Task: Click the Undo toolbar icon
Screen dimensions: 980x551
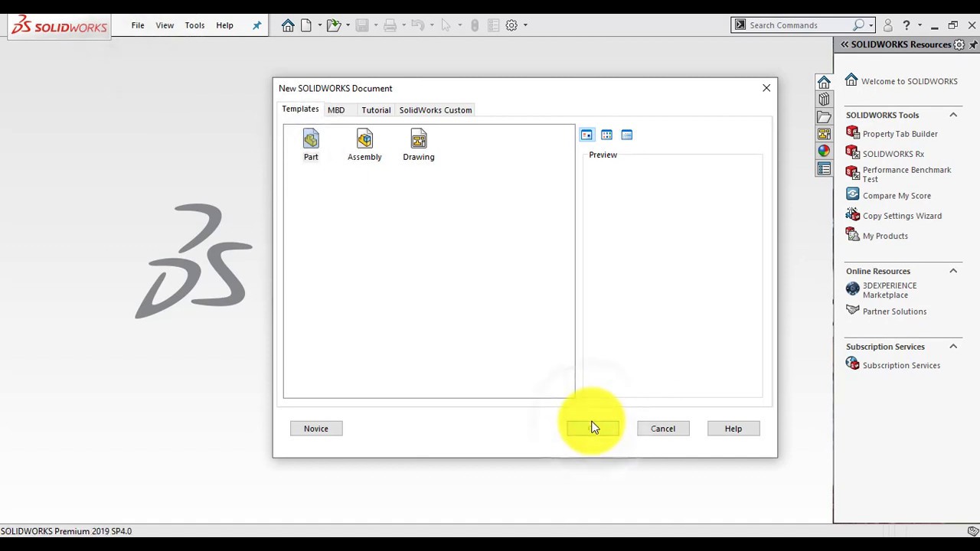Action: pos(417,25)
